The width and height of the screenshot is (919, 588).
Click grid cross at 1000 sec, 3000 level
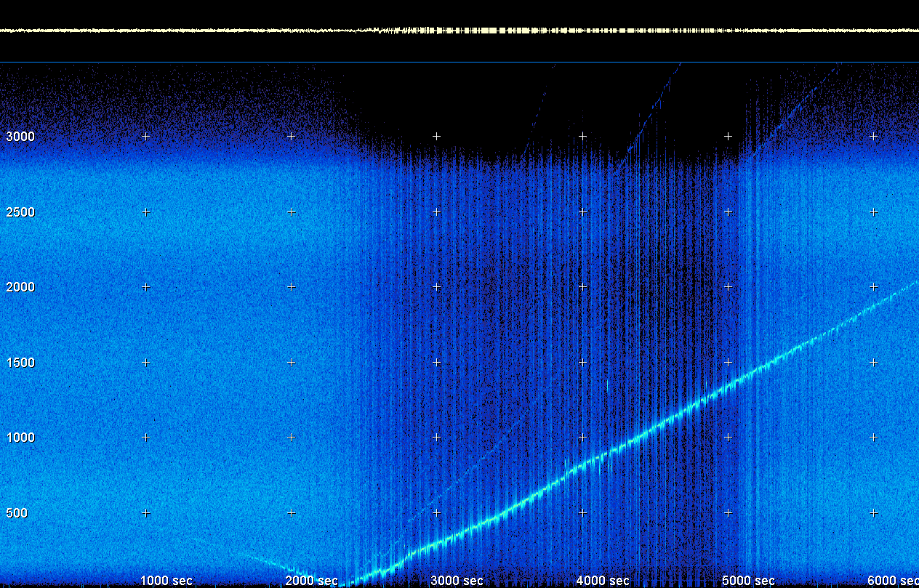click(x=145, y=136)
